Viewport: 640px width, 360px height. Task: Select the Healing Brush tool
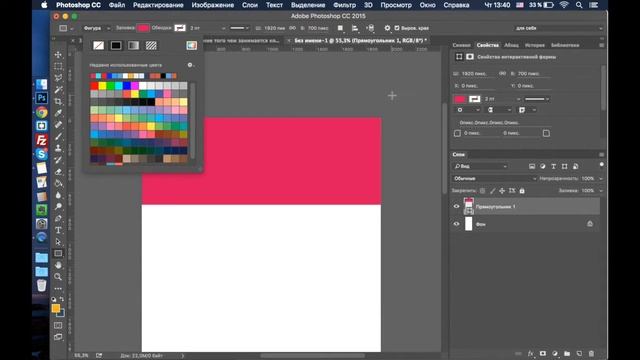click(58, 124)
